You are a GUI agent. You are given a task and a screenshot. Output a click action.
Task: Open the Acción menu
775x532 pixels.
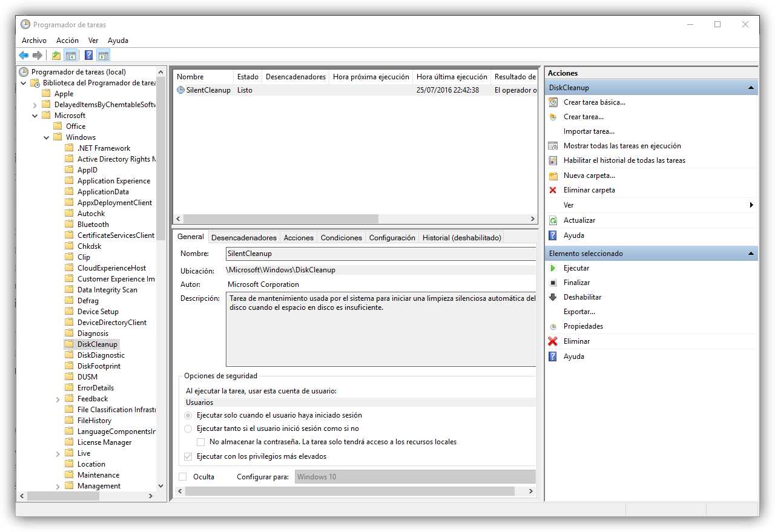pos(67,41)
